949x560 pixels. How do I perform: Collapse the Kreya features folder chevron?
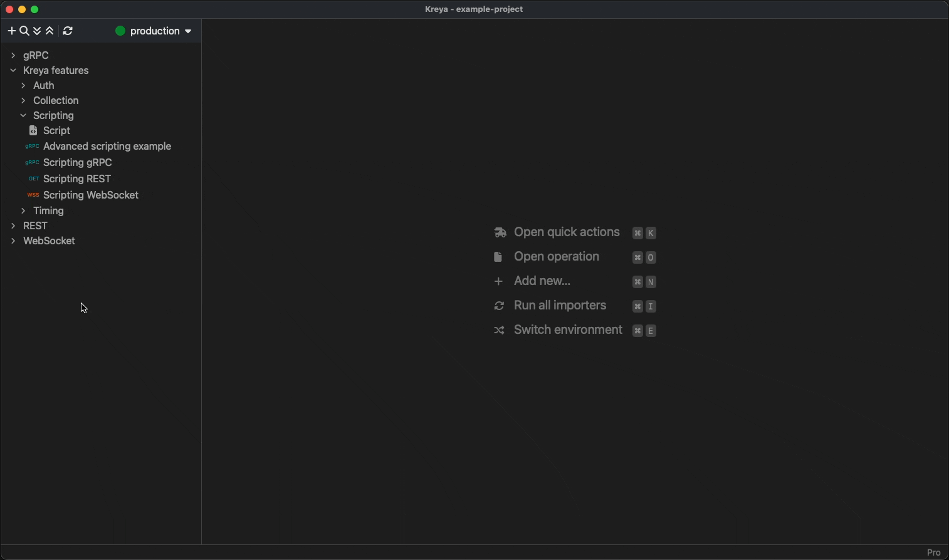[x=13, y=71]
